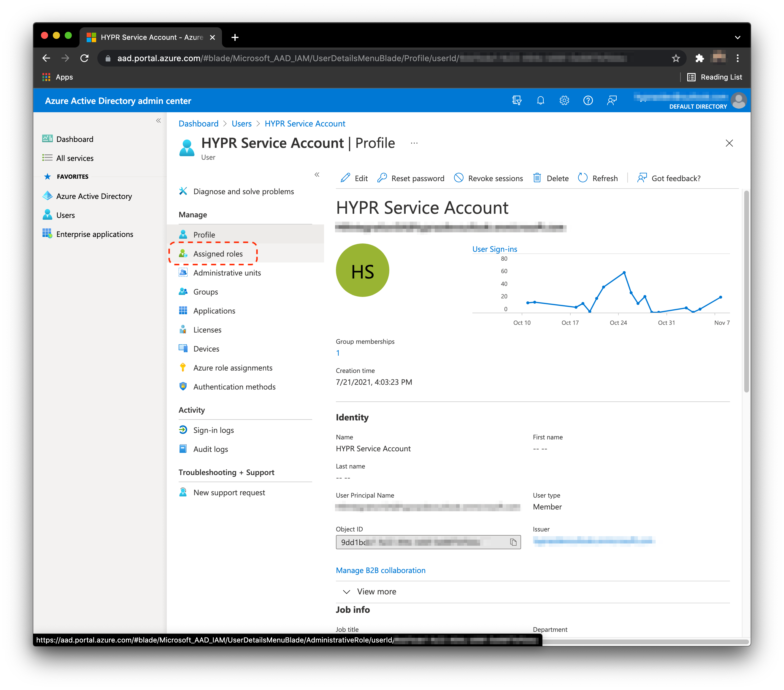The width and height of the screenshot is (784, 690).
Task: Open the directory and subscription filter icon
Action: click(x=517, y=101)
